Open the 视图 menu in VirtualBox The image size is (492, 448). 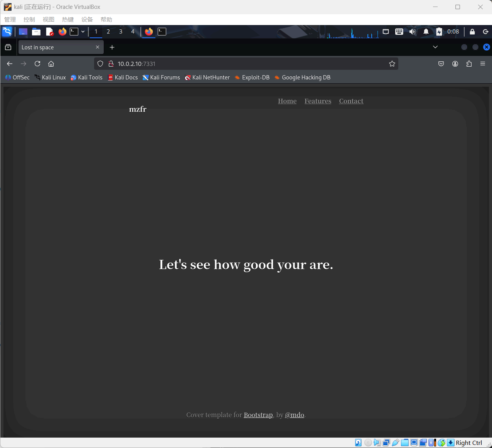[x=49, y=20]
